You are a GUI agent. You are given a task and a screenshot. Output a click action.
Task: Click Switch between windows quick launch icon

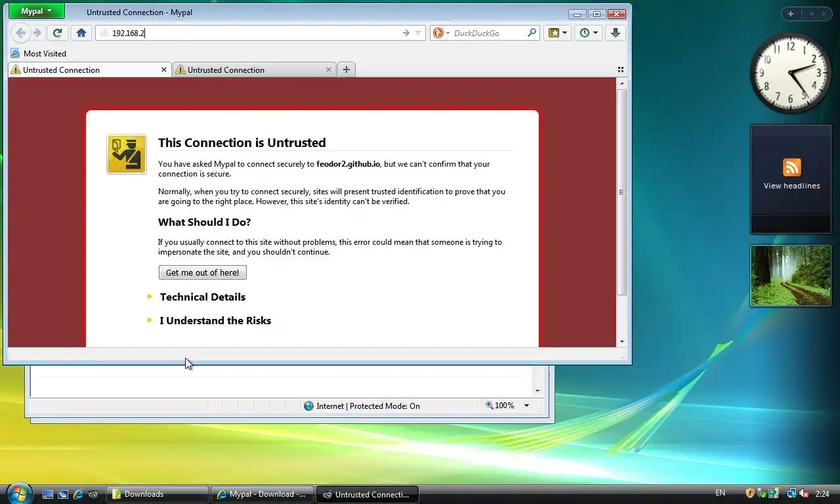tap(63, 494)
